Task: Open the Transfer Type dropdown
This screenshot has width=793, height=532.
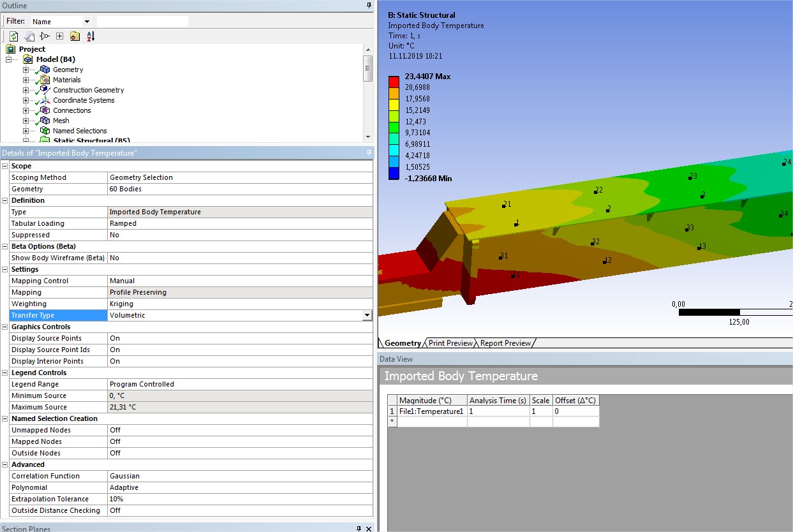Action: (x=367, y=315)
